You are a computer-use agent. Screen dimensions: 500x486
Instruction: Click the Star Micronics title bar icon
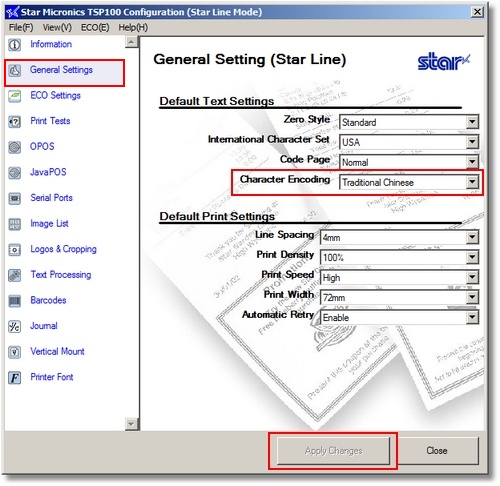coord(13,12)
